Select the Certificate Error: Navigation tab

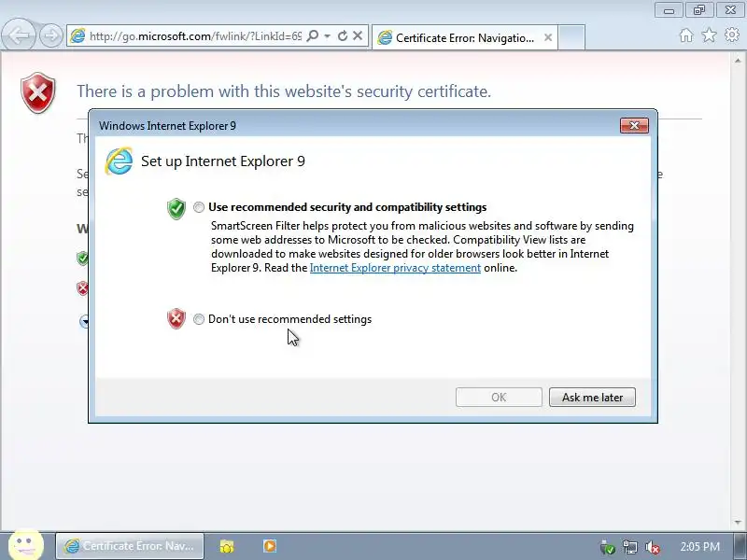point(464,37)
